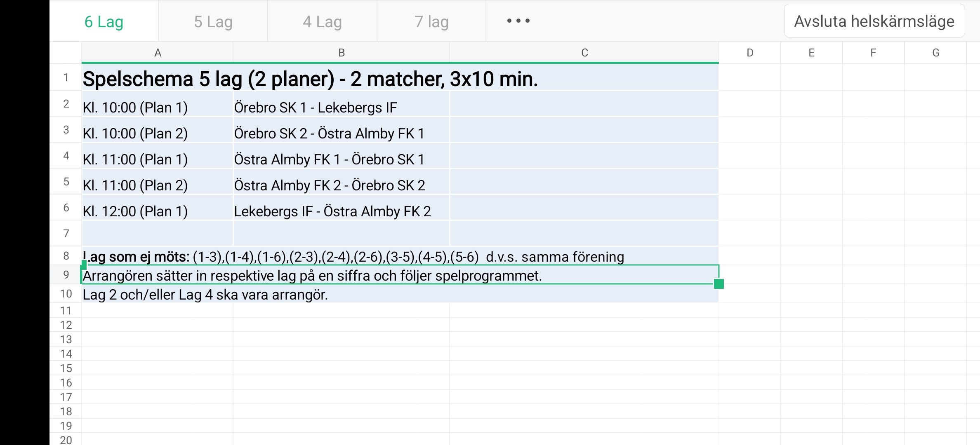Click Avsluta helskärmsläge button
980x445 pixels.
874,21
